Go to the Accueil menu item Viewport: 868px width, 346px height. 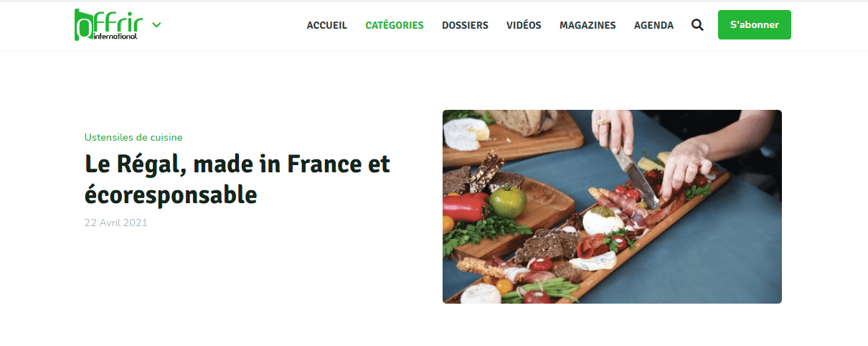click(326, 25)
